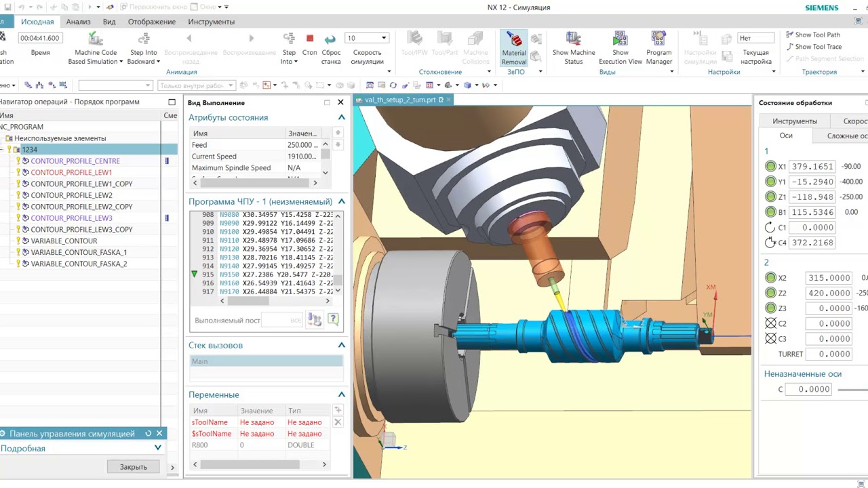Close the Вид Выполнение panel
Screen dimensions: 868x488
pos(340,102)
